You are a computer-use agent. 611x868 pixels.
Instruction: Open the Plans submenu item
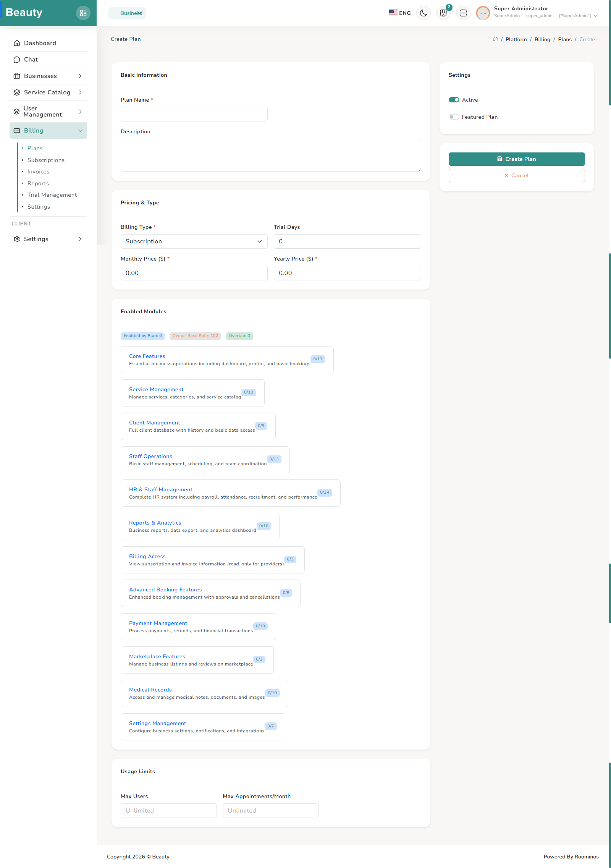(35, 148)
